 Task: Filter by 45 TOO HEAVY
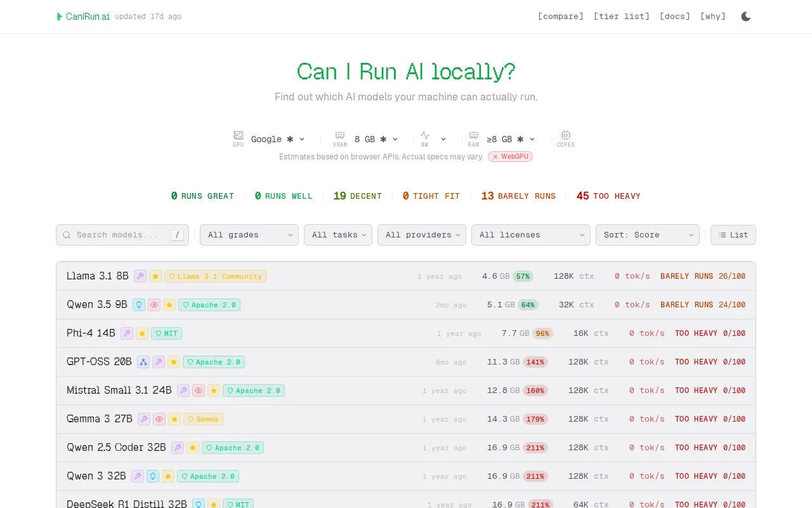tap(608, 196)
